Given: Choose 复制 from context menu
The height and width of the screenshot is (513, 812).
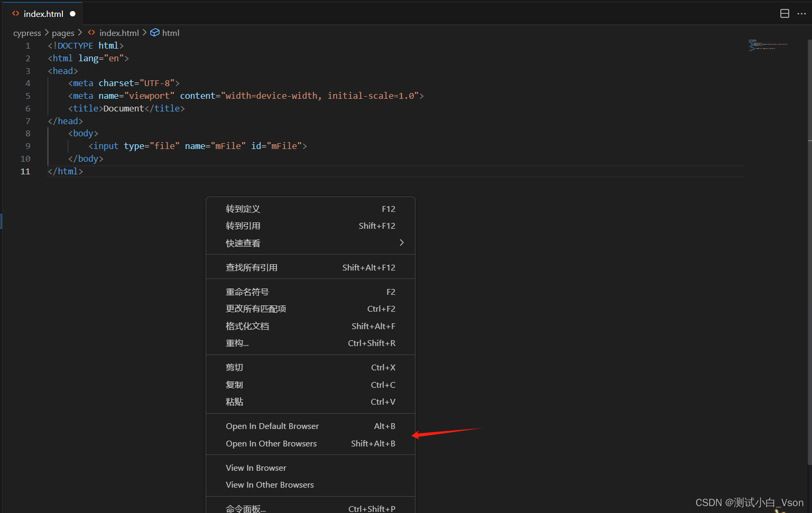Looking at the screenshot, I should click(x=310, y=385).
